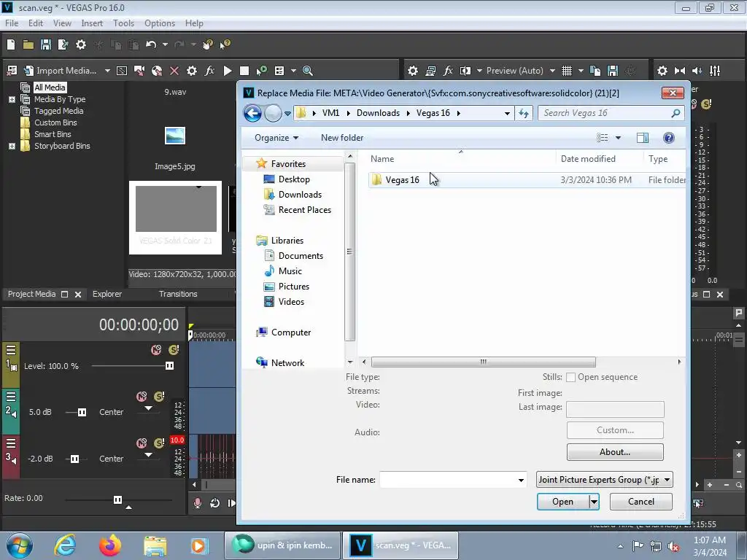
Task: Tick the Open sequence checkbox
Action: [x=570, y=378]
